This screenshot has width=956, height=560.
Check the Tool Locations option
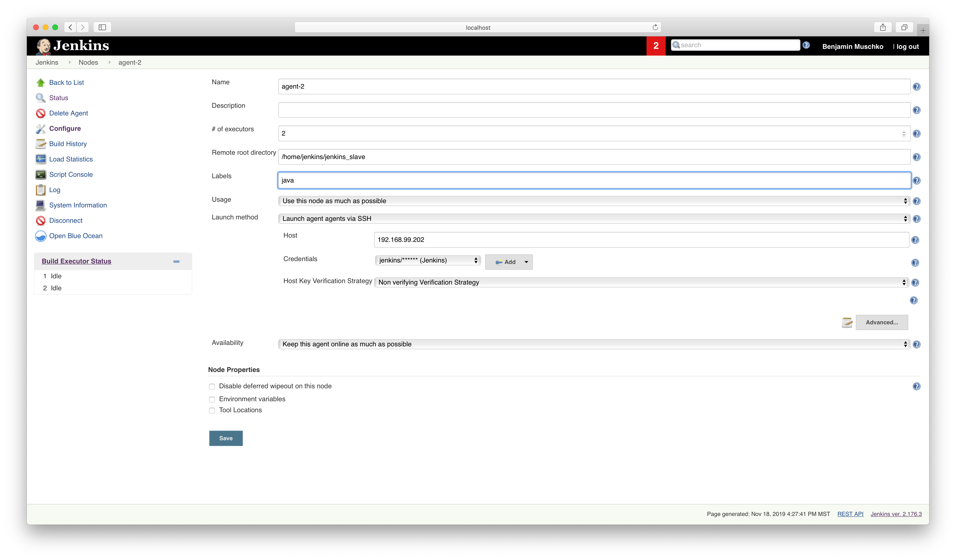pos(212,411)
